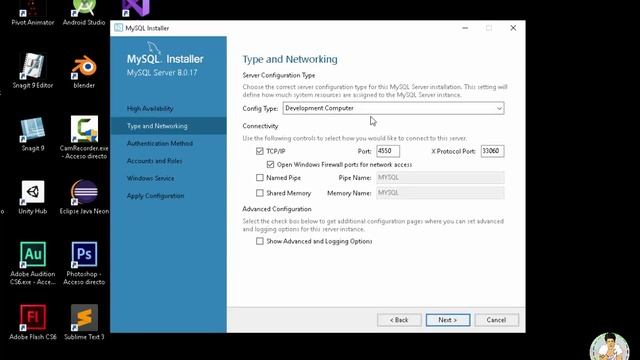Launch blender from the desktop
Viewport: 640px width, 360px height.
coord(84,71)
